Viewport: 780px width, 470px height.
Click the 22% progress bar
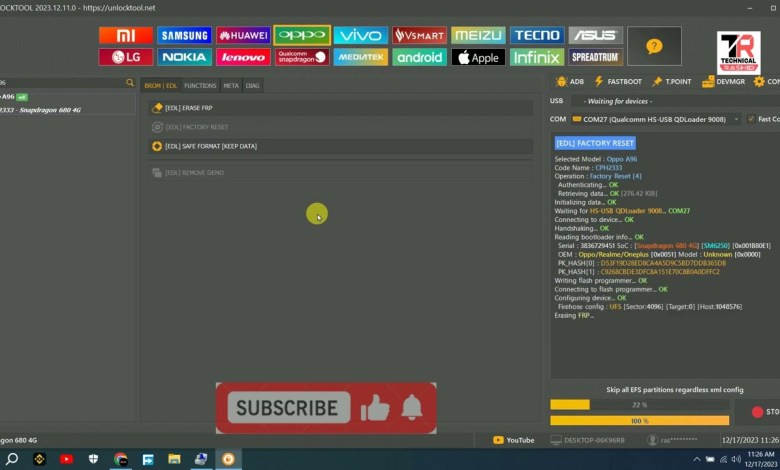click(640, 405)
